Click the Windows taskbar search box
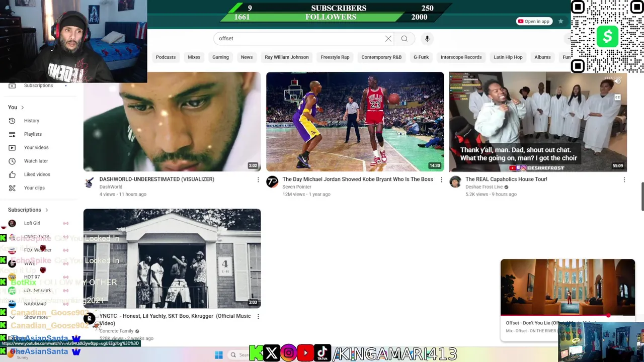This screenshot has width=644, height=362. point(240,355)
